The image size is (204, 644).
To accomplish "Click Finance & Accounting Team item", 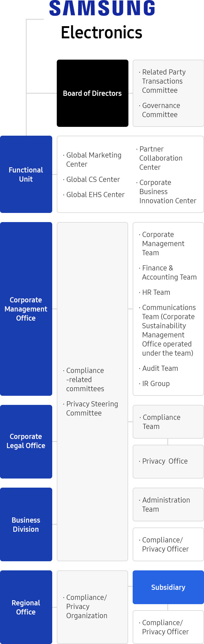I will 169,273.
